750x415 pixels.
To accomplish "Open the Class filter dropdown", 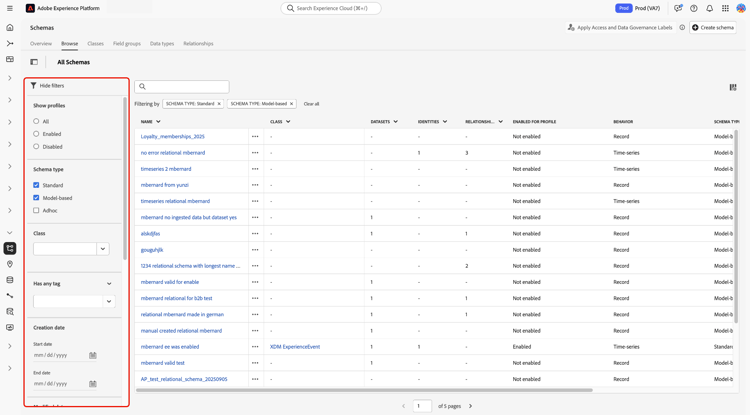I will [x=102, y=249].
